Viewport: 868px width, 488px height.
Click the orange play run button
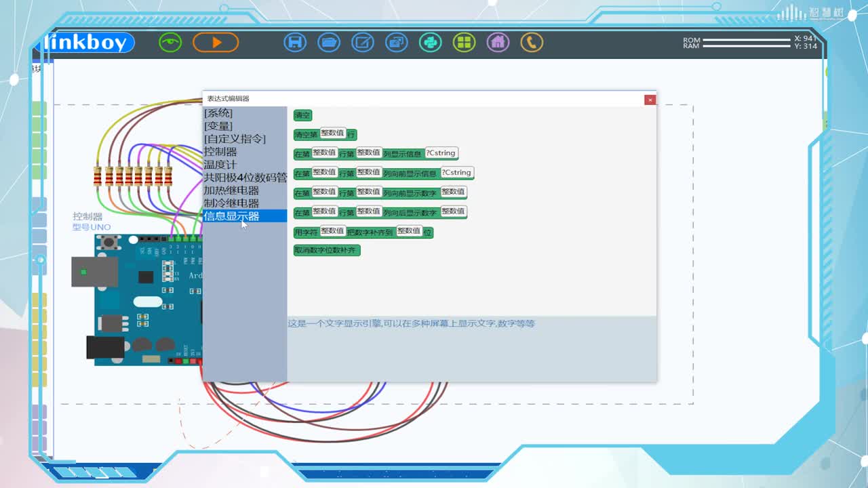[216, 42]
